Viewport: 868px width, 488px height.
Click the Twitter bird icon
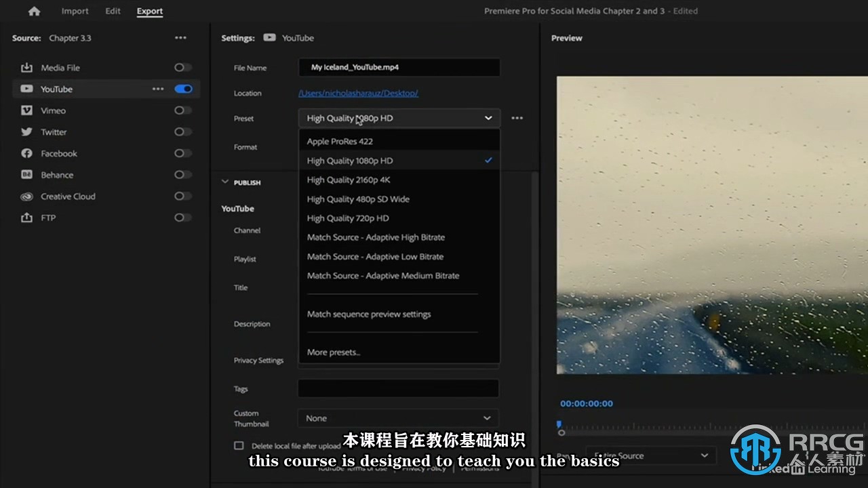click(x=26, y=131)
